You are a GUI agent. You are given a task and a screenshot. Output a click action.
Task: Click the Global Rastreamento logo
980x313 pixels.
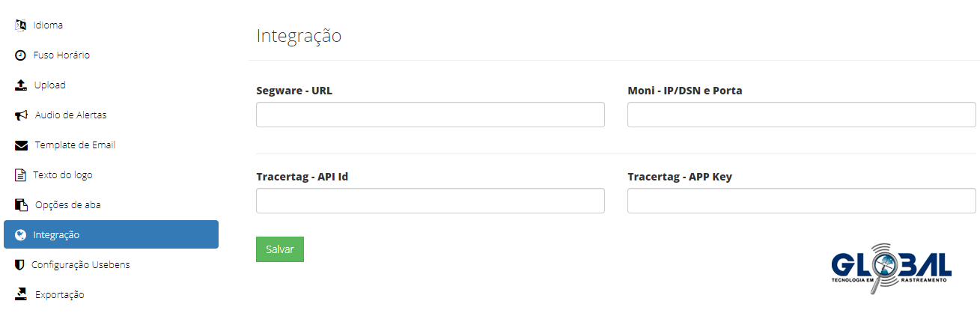tap(892, 265)
